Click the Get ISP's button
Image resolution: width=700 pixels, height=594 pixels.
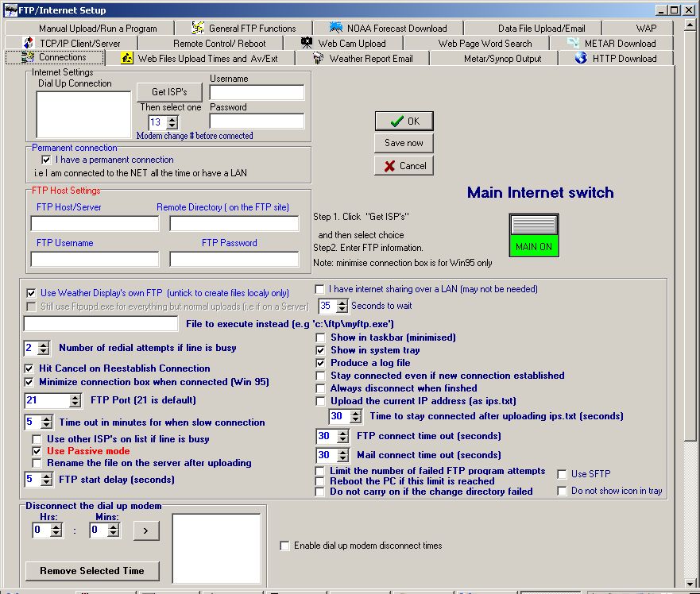169,92
